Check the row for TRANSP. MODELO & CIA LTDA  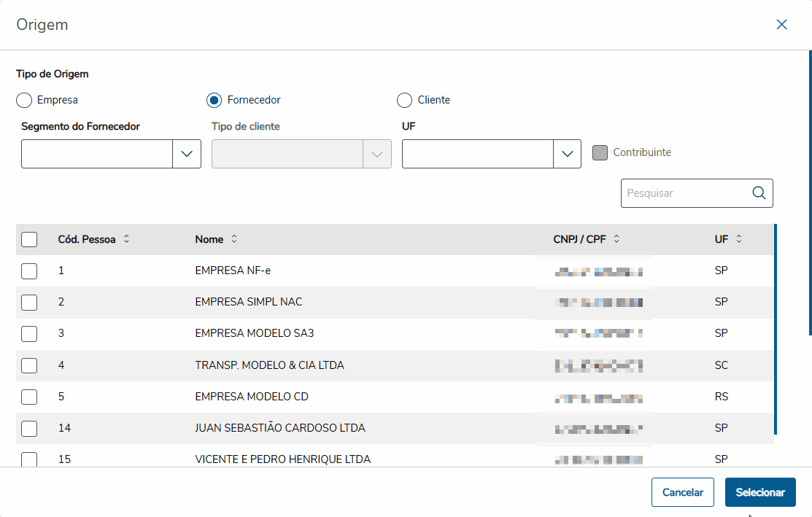point(29,365)
